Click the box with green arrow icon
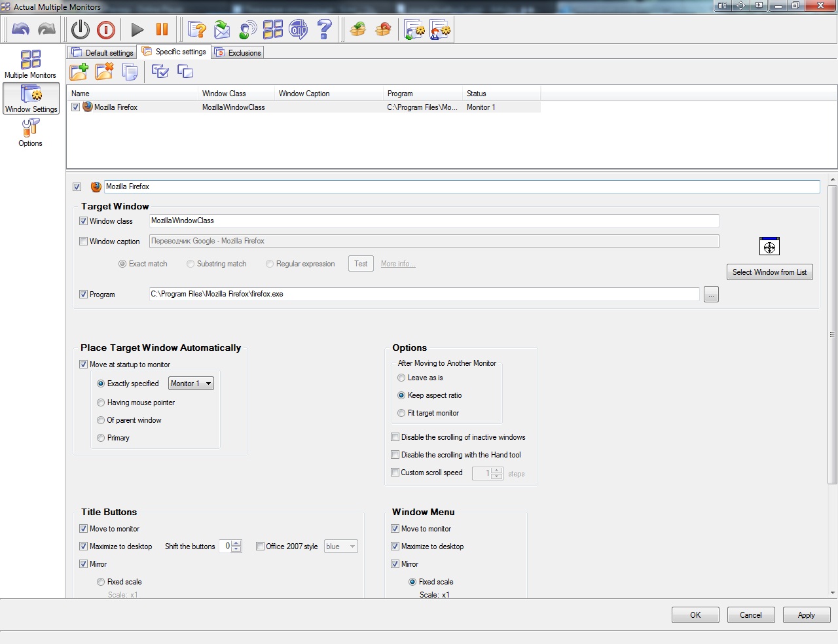The height and width of the screenshot is (644, 838). coord(357,29)
